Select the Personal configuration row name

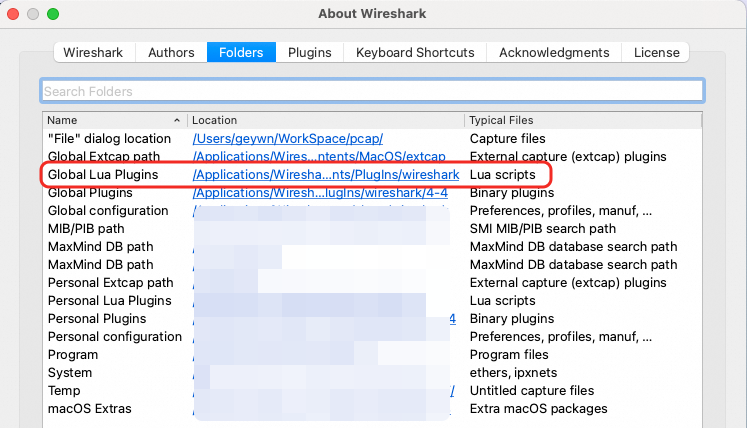pyautogui.click(x=115, y=337)
